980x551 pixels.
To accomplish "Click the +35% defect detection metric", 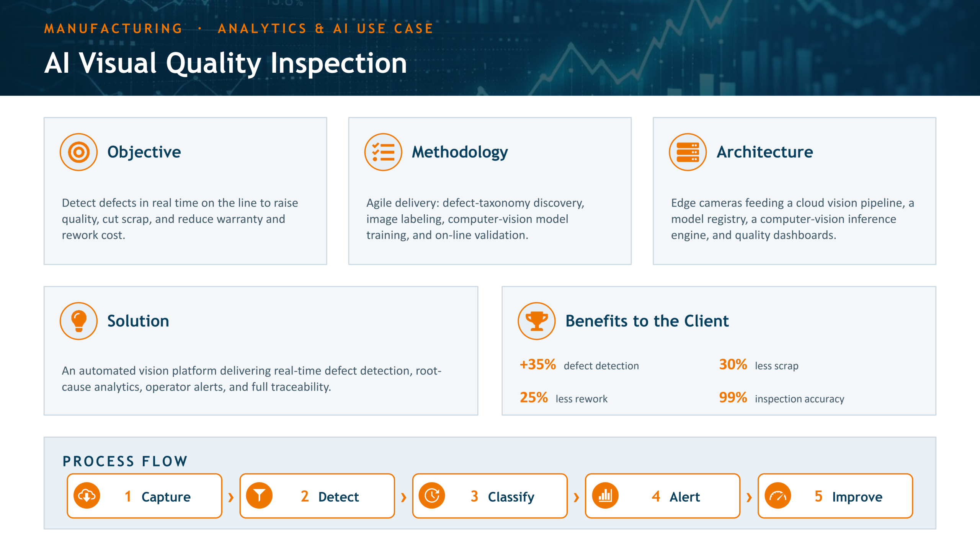I will [579, 365].
